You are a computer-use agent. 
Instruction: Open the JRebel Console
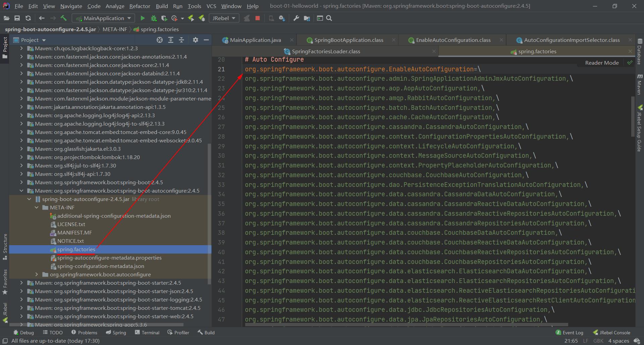tap(611, 332)
